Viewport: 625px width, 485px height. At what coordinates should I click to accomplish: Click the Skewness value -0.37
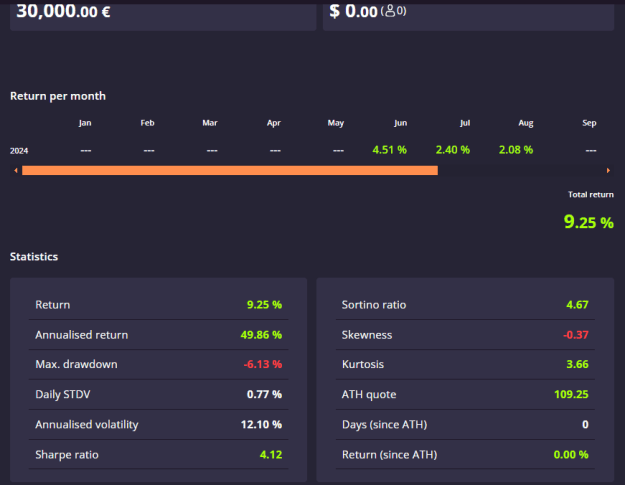pos(576,335)
